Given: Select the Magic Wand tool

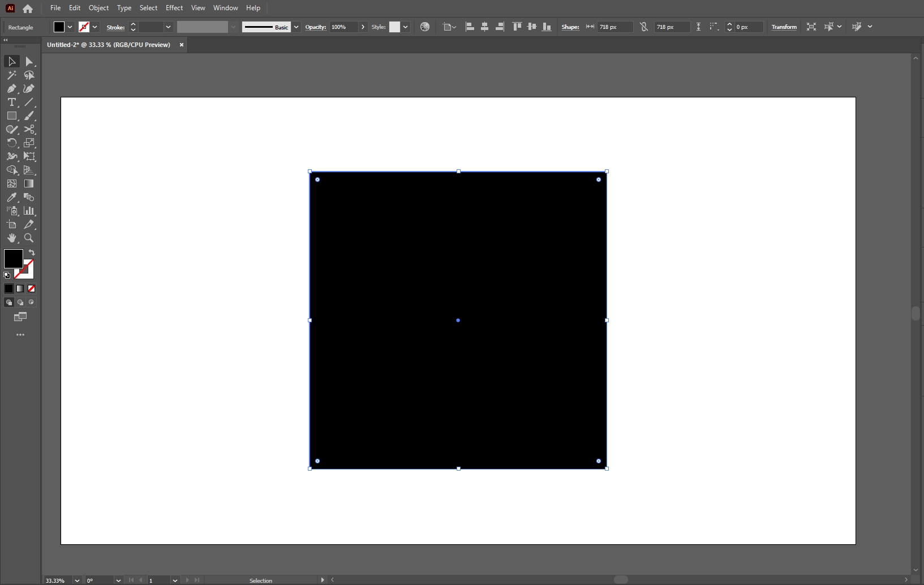Looking at the screenshot, I should pos(11,75).
